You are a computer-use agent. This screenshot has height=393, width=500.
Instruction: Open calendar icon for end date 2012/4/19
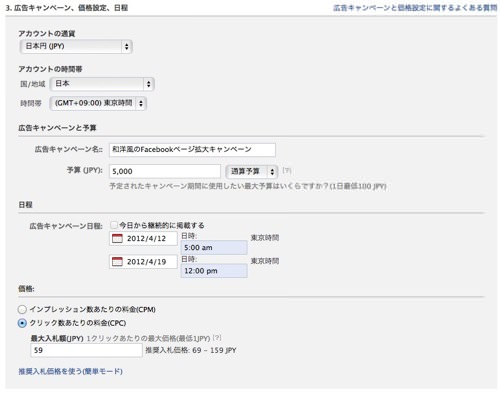(117, 262)
